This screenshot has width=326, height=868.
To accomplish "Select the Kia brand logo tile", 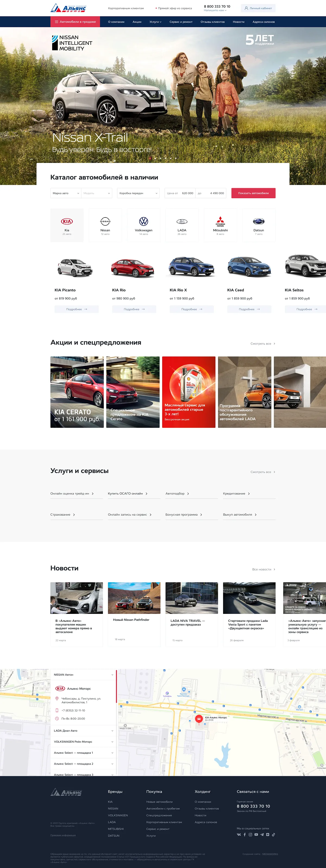I will pos(67,225).
